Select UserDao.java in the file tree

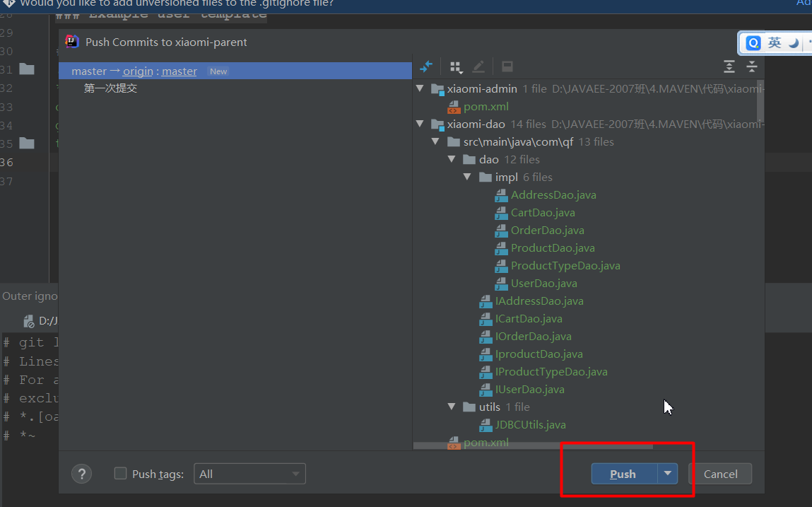pos(543,284)
